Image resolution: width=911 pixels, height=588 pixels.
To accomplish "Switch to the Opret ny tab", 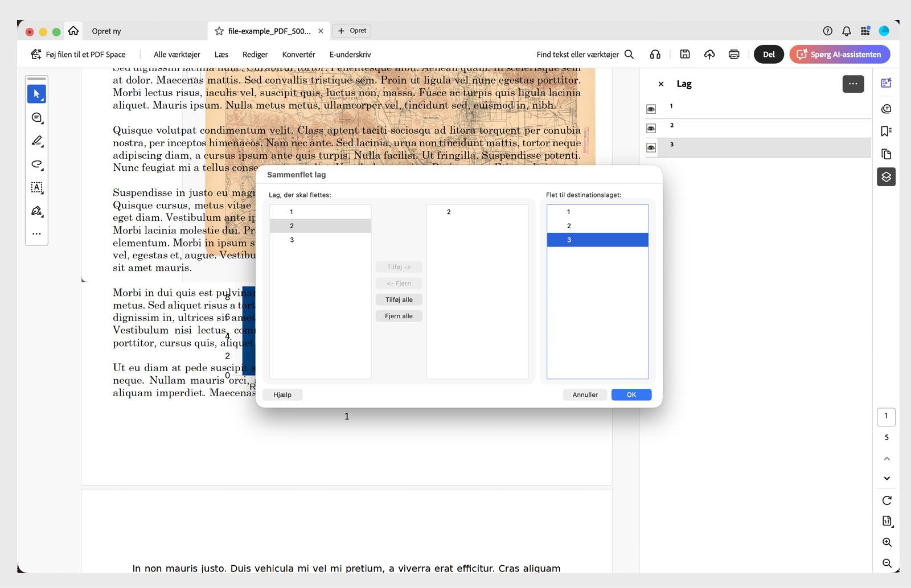I will tap(106, 31).
